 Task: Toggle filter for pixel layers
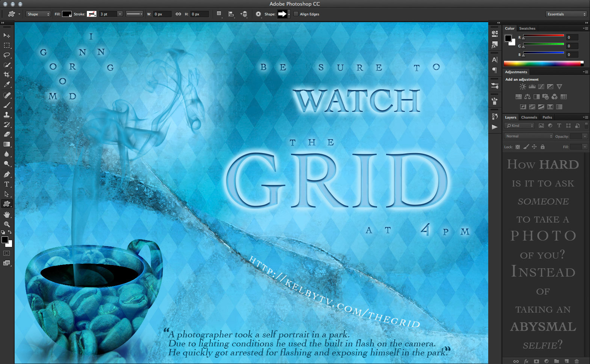[x=541, y=126]
